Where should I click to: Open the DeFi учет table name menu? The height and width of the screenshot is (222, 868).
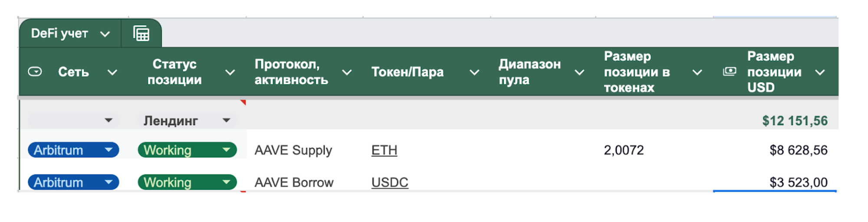coord(105,34)
